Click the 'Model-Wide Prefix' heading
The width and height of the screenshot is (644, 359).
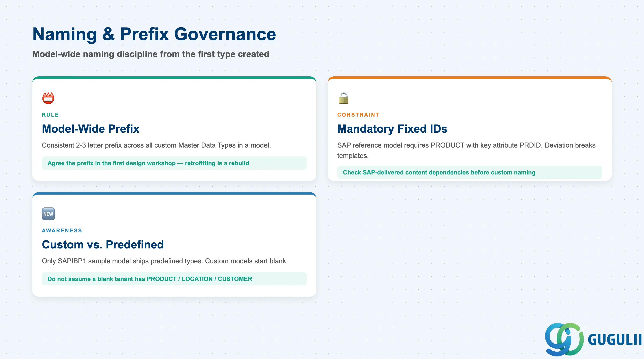(x=91, y=129)
